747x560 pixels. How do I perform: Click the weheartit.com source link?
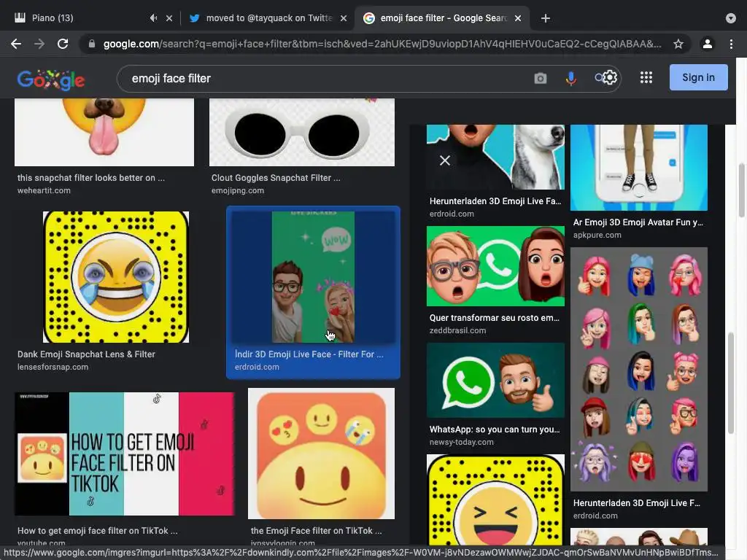pos(44,190)
